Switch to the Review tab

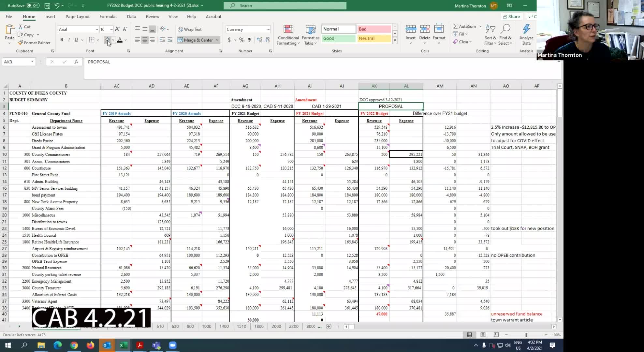[153, 17]
